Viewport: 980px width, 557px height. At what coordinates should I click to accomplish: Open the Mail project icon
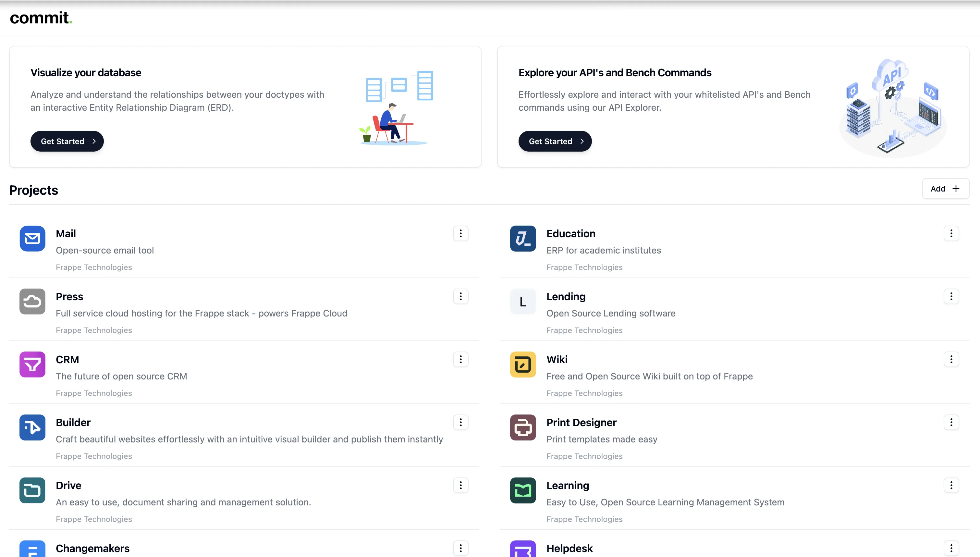32,238
